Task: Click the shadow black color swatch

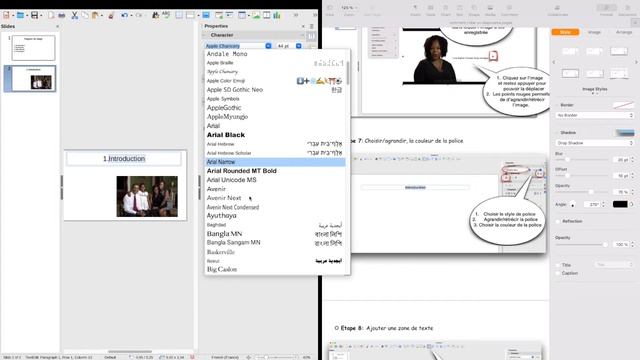Action: click(620, 204)
